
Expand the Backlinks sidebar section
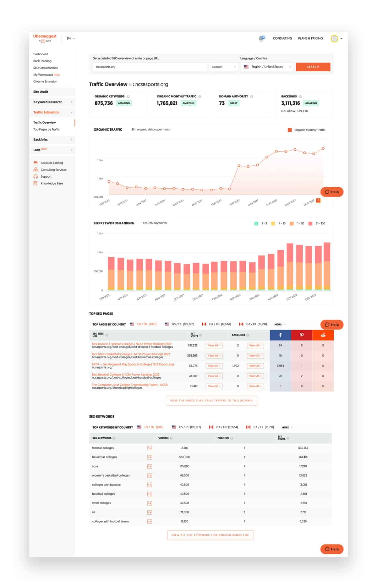[53, 140]
